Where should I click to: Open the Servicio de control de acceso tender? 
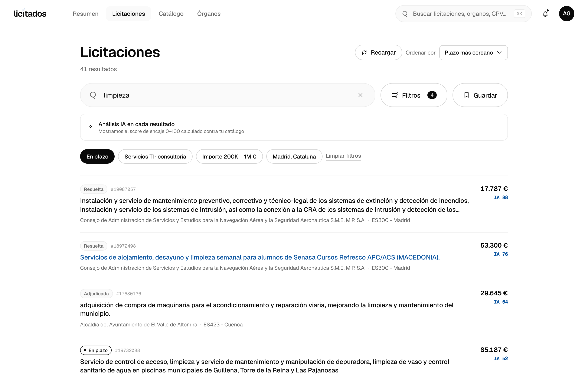[x=264, y=366]
